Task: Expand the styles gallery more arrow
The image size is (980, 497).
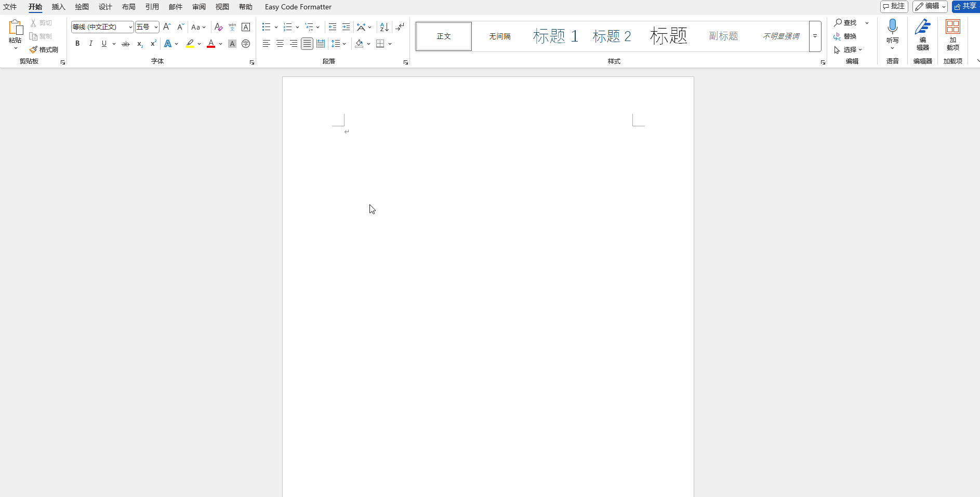Action: click(x=815, y=36)
